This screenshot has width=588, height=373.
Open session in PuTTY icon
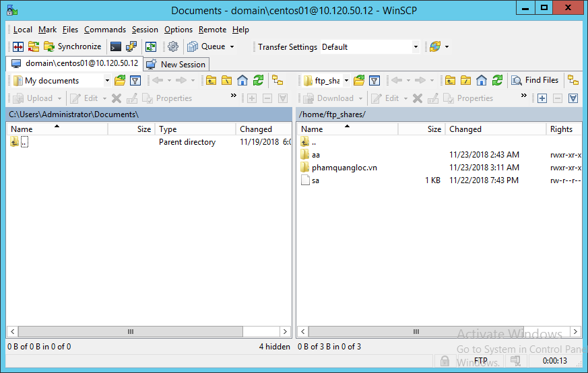click(131, 47)
